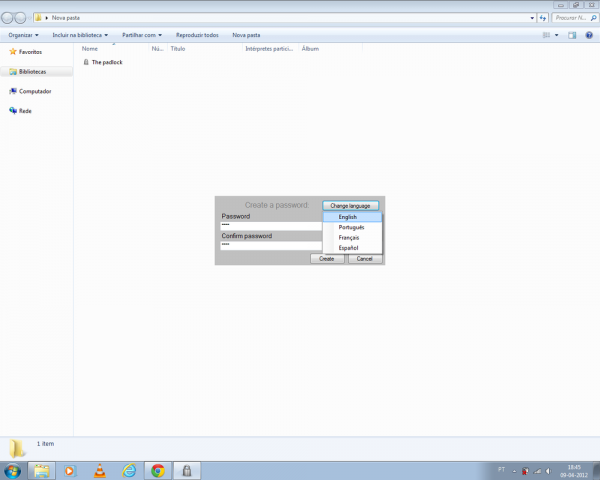Open Windows Explorer from the taskbar
Viewport: 600px width, 480px height.
41,471
